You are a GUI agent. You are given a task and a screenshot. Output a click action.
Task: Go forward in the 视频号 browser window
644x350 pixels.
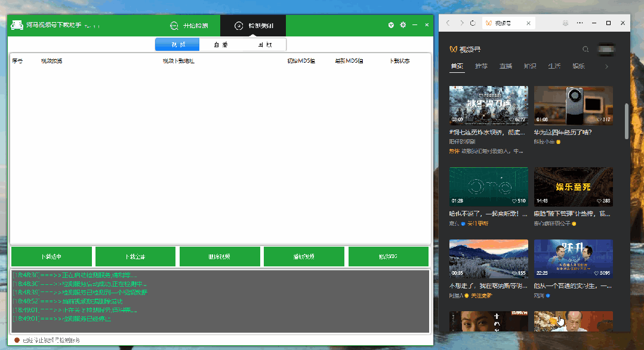tap(461, 23)
